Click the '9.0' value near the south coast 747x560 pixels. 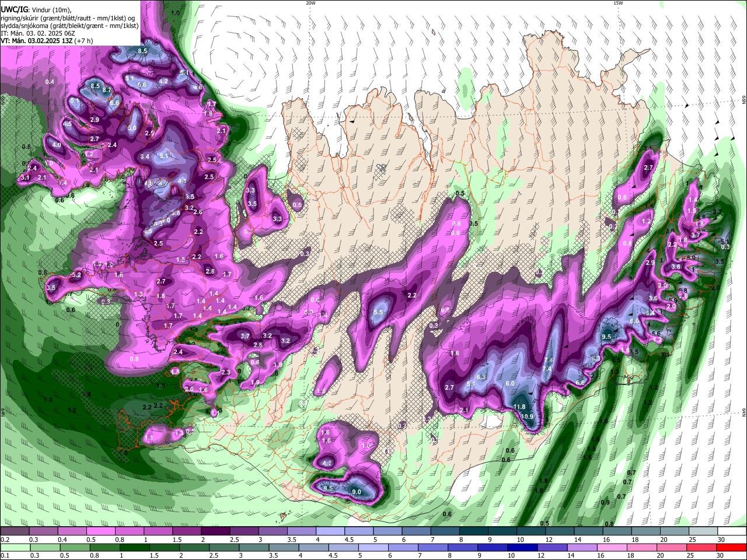click(x=357, y=492)
